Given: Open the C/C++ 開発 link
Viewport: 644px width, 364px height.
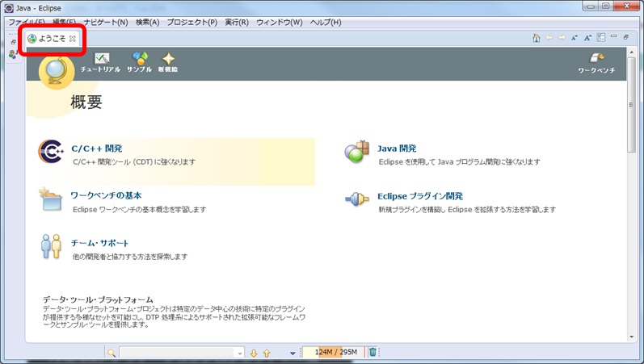Looking at the screenshot, I should point(97,149).
